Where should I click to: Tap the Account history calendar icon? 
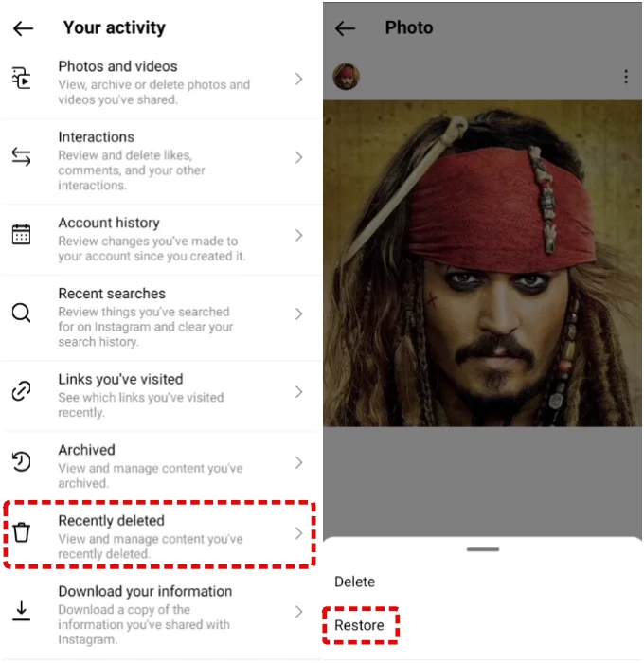pyautogui.click(x=21, y=234)
